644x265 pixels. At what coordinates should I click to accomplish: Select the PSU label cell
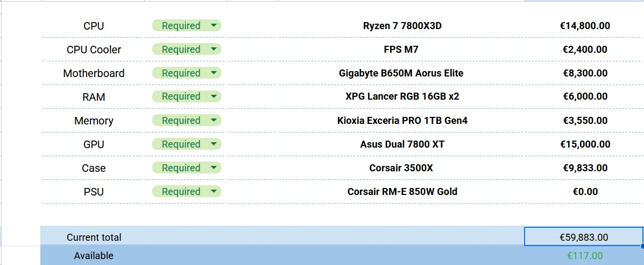coord(94,192)
